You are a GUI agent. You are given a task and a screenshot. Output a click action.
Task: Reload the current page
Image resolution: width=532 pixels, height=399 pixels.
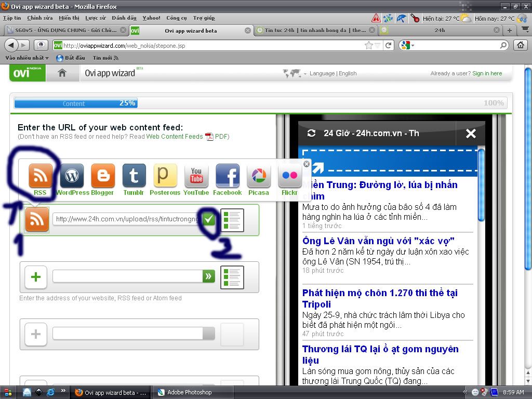389,45
